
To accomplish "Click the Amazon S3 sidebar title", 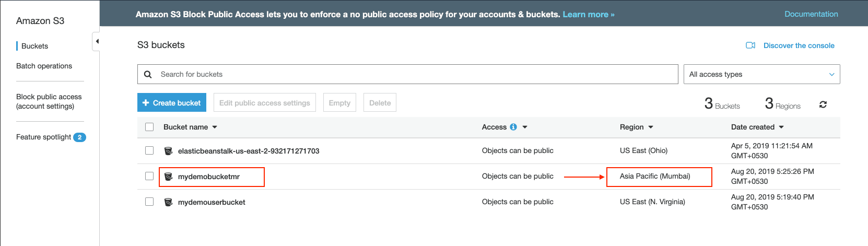I will pyautogui.click(x=40, y=21).
